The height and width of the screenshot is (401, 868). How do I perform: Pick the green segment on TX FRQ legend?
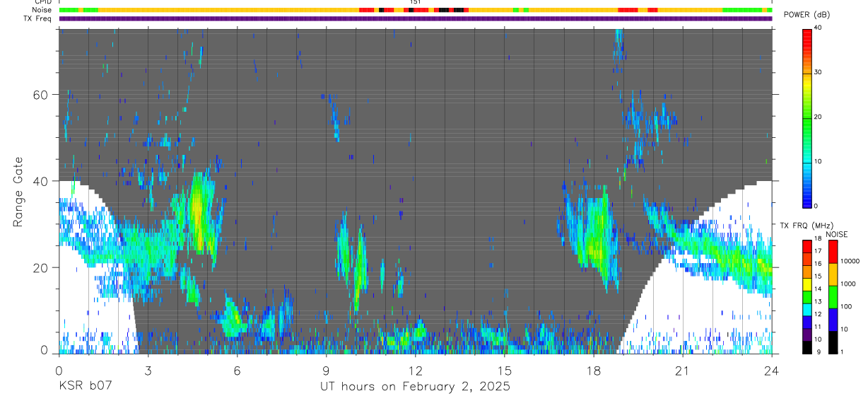[x=807, y=297]
